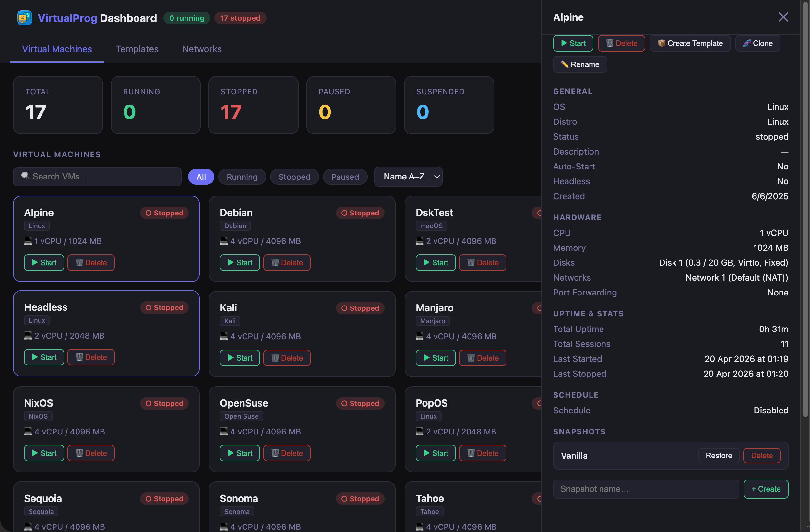Click the trash icon on the Alpine panel's Delete button
This screenshot has height=532, width=810.
610,43
